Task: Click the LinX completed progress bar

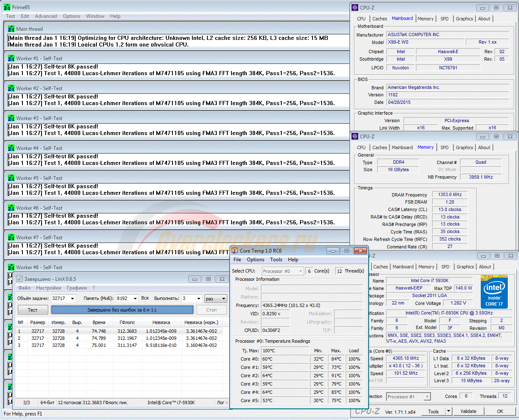Action: click(122, 310)
